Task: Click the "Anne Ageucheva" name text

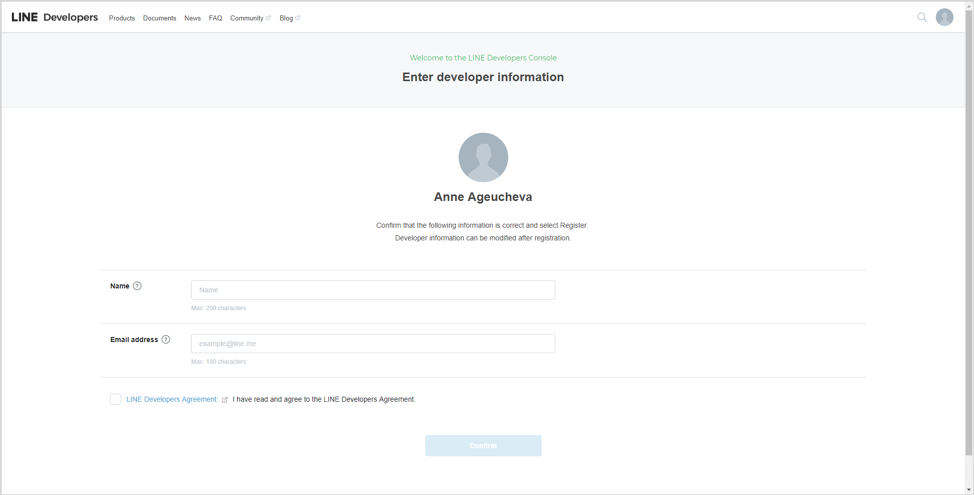Action: [x=483, y=197]
